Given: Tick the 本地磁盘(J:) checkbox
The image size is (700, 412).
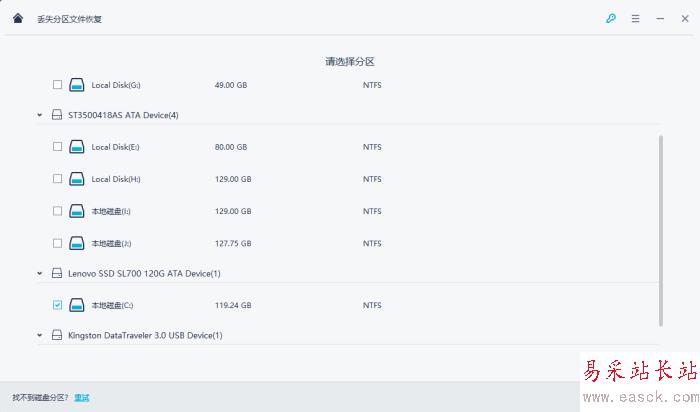Looking at the screenshot, I should click(57, 243).
